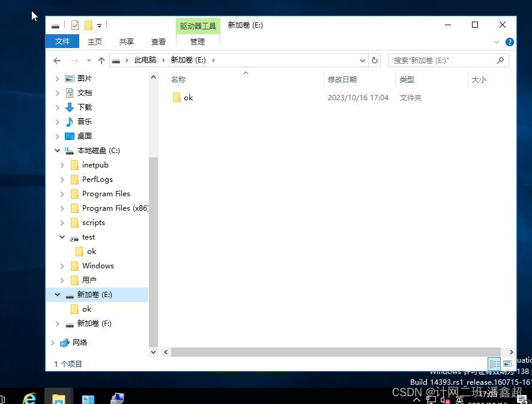Click the File Explorer icon on the taskbar

(58, 397)
